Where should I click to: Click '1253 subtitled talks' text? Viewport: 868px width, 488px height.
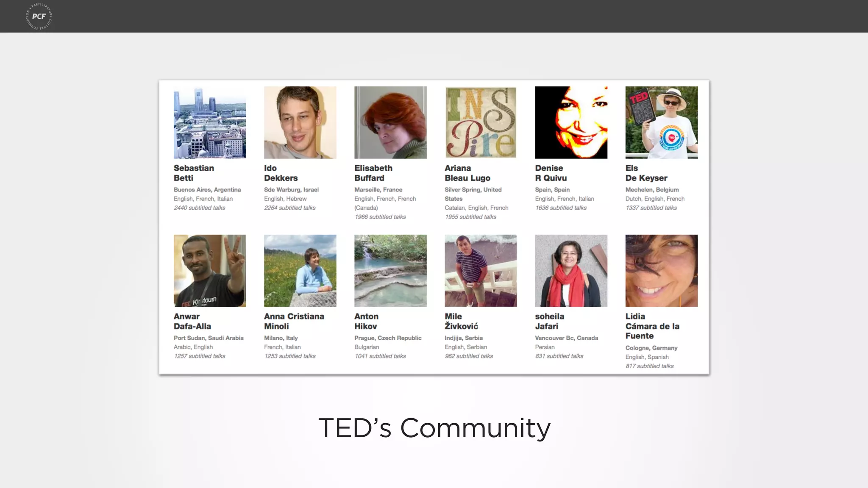[289, 356]
